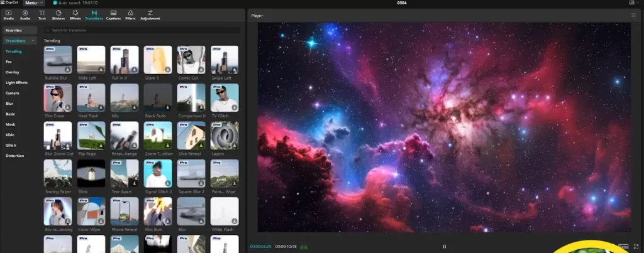The height and width of the screenshot is (253, 644).
Task: Open the Ratio selector in Player
Action: [x=623, y=246]
